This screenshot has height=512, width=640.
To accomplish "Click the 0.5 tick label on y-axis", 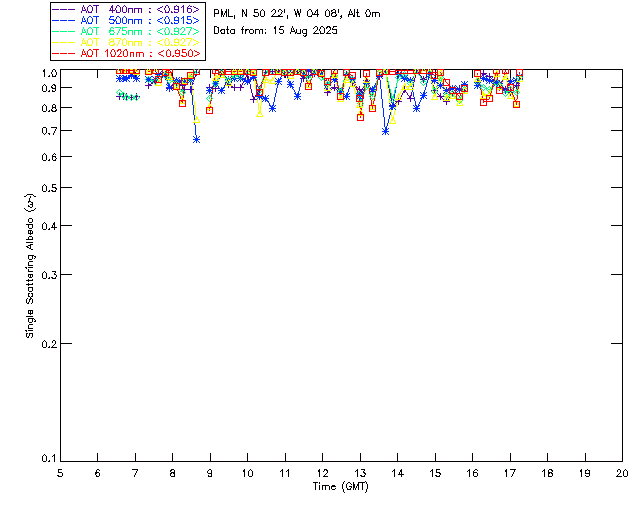I will click(47, 188).
